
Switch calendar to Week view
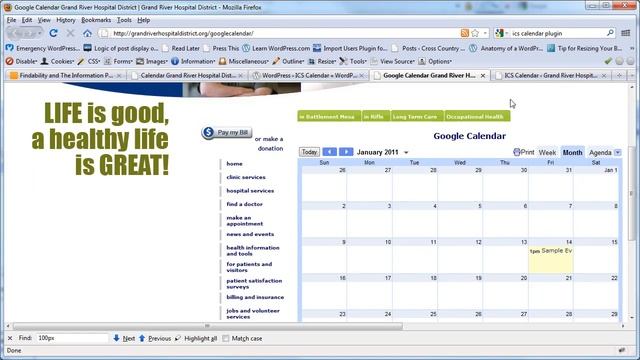click(547, 153)
